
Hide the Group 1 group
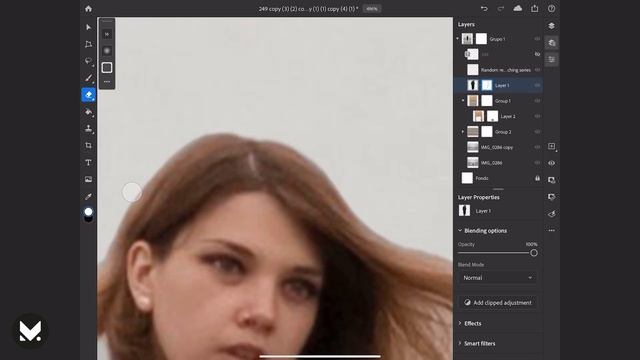pyautogui.click(x=537, y=100)
